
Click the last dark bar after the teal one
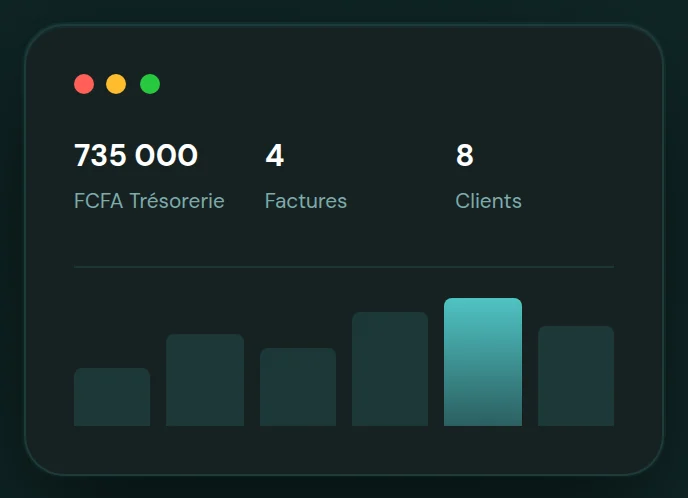576,376
